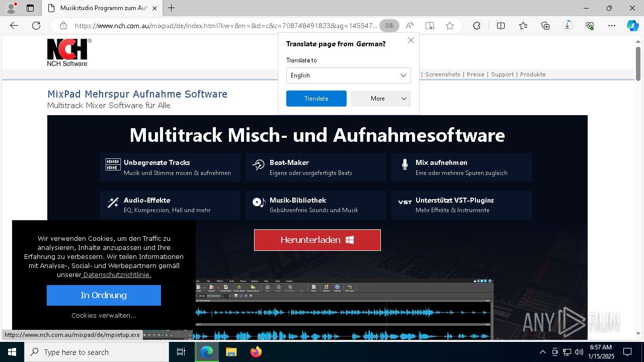Open the Favorites list

[523, 26]
